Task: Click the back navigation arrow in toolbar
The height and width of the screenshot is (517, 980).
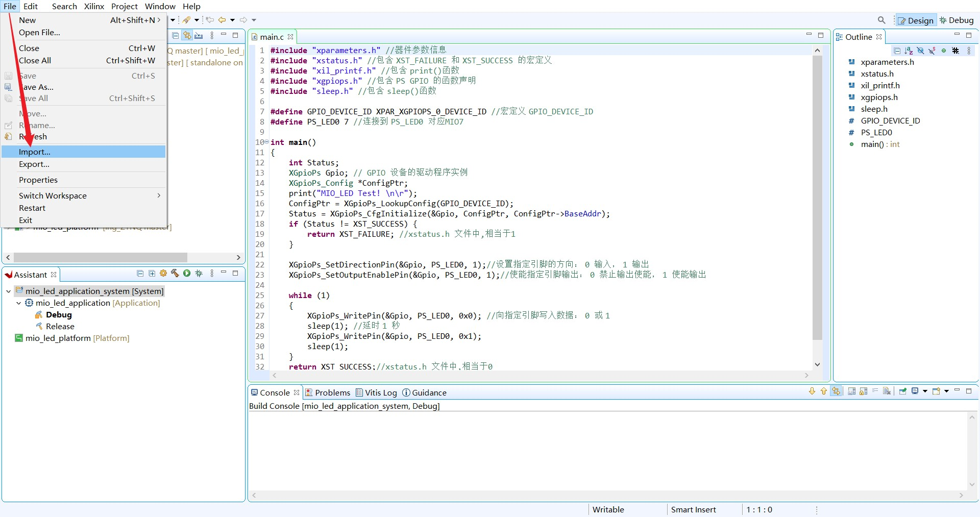Action: point(222,20)
